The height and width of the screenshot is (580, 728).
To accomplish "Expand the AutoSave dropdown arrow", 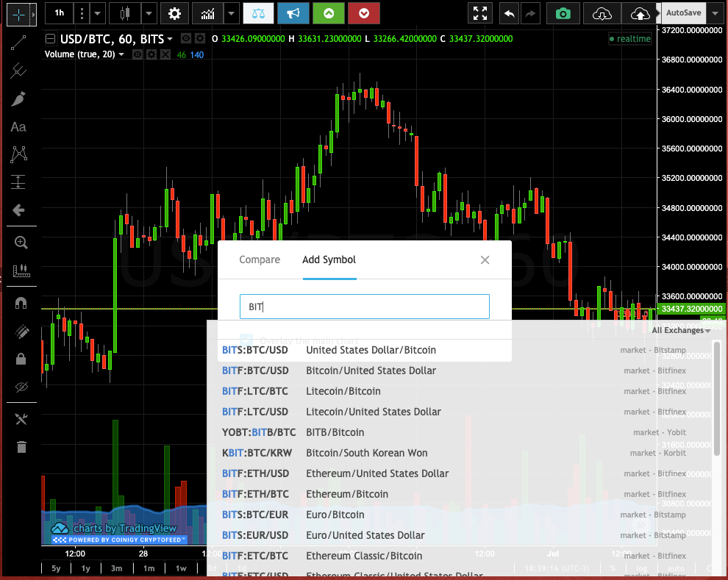I will [715, 13].
